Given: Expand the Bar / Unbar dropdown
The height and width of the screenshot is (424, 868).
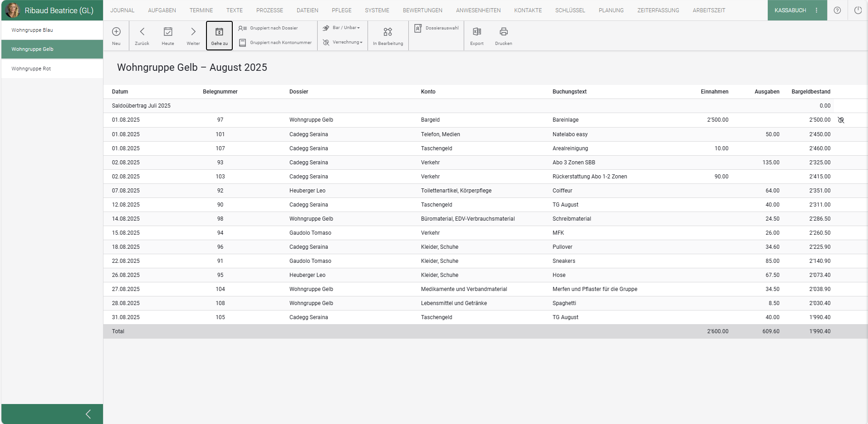Looking at the screenshot, I should click(x=342, y=28).
